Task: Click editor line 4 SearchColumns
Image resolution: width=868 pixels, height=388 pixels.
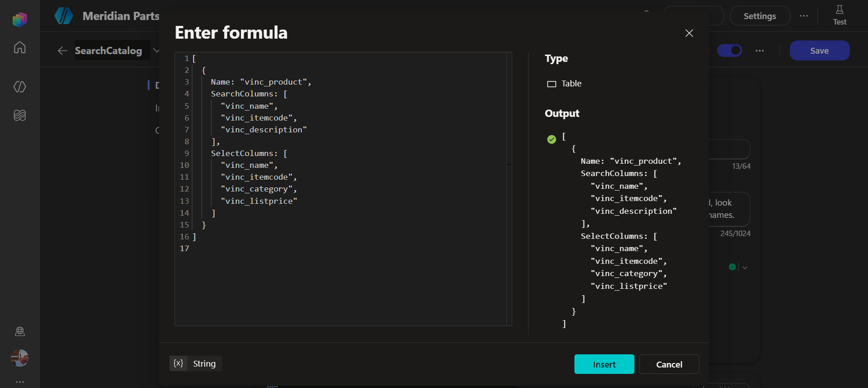Action: coord(249,94)
